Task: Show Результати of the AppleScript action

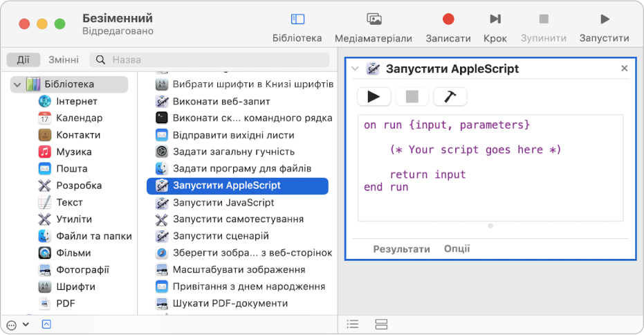Action: [401, 249]
